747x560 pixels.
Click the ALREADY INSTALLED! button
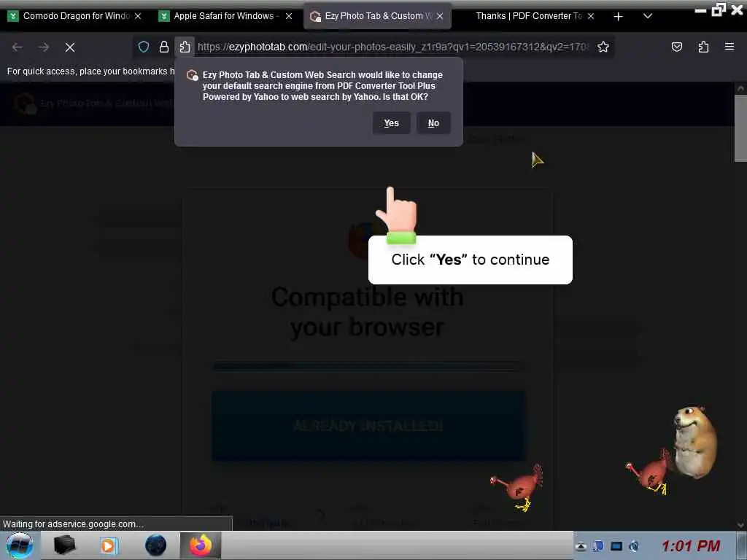tap(368, 426)
